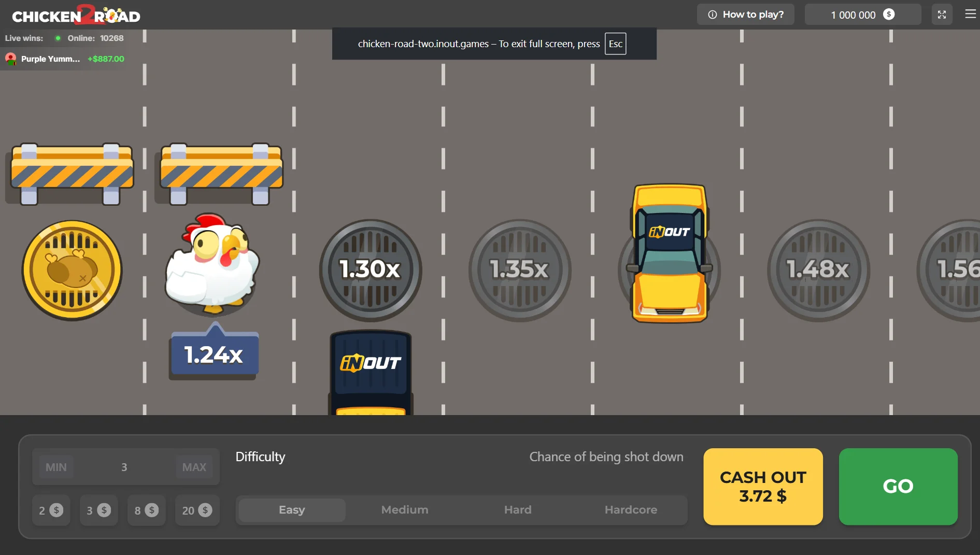This screenshot has height=555, width=980.
Task: Click the barrier above the chicken
Action: click(x=221, y=174)
